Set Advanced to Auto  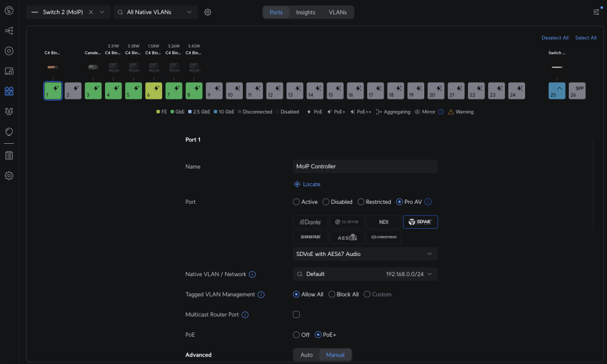pyautogui.click(x=307, y=355)
